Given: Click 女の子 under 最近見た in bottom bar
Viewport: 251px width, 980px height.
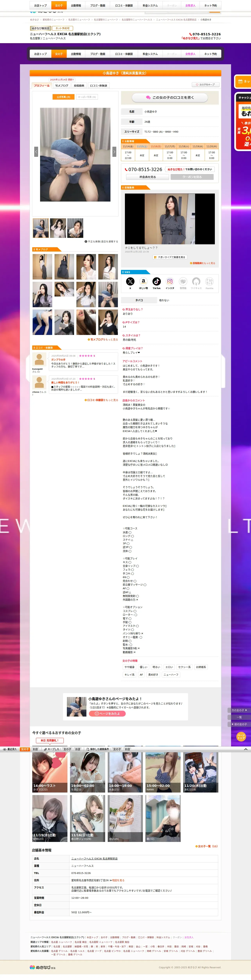Looking at the screenshot, I should coord(25,749).
